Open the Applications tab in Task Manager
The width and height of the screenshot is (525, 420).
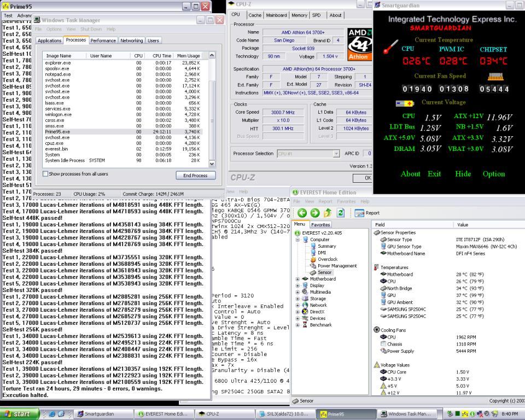point(49,40)
